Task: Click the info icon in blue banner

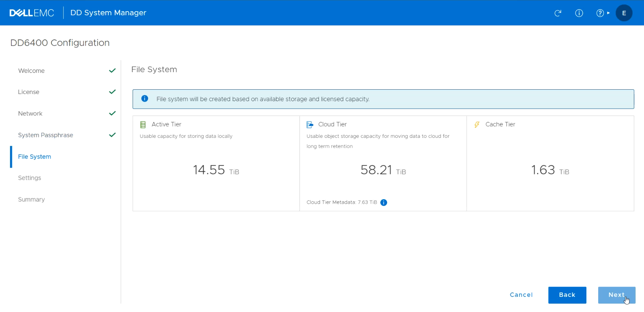Action: [145, 98]
